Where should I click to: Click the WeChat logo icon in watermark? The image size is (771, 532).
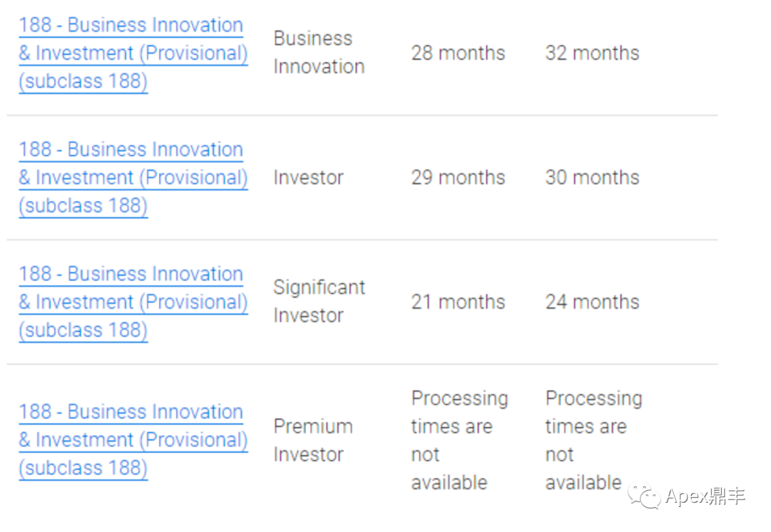[644, 496]
